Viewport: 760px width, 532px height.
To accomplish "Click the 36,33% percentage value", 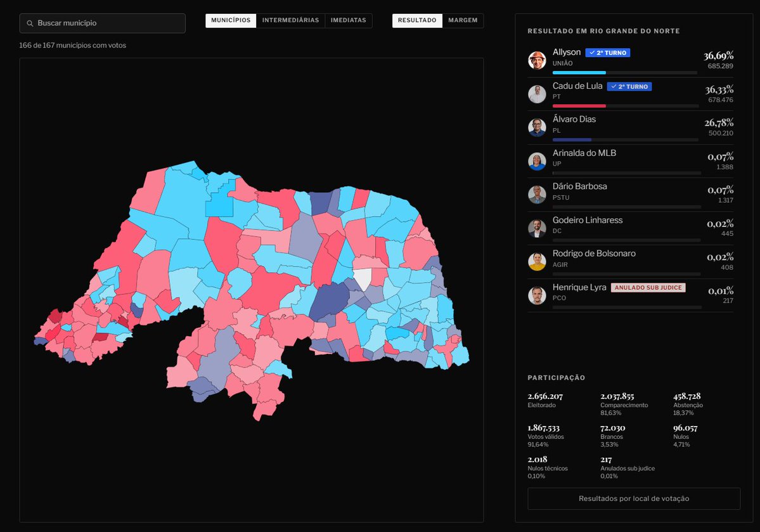I will tap(719, 89).
